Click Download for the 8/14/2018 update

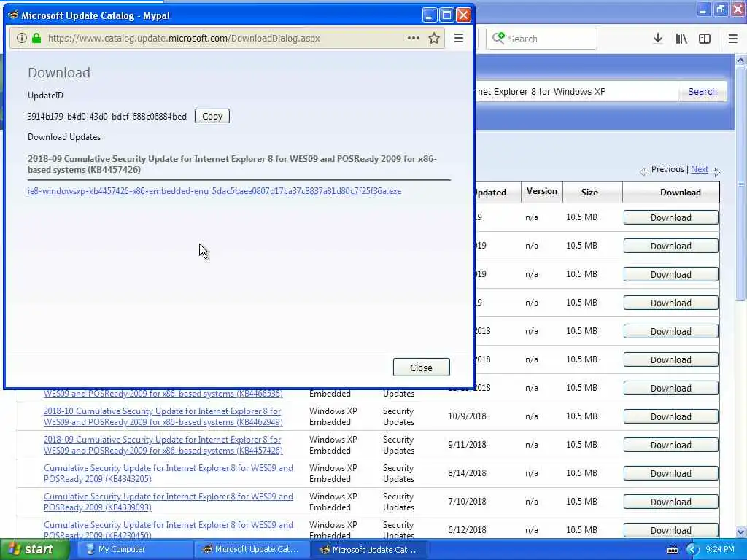coord(671,473)
